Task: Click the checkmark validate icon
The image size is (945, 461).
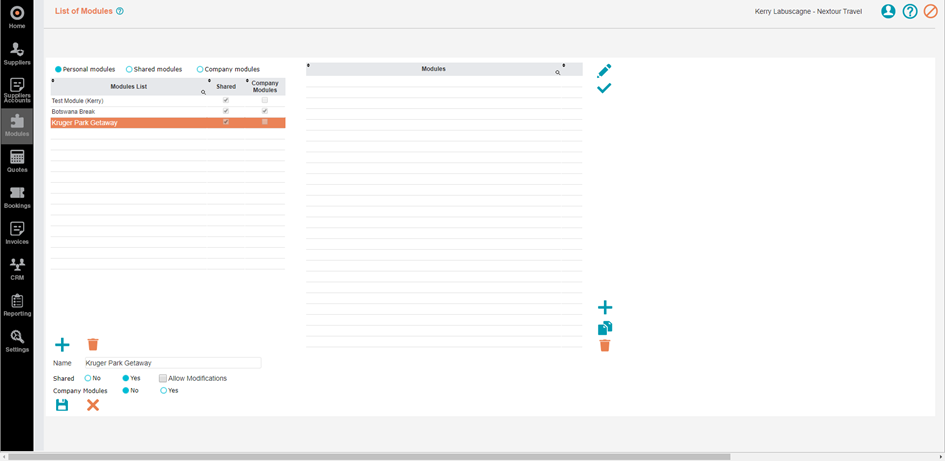Action: coord(604,88)
